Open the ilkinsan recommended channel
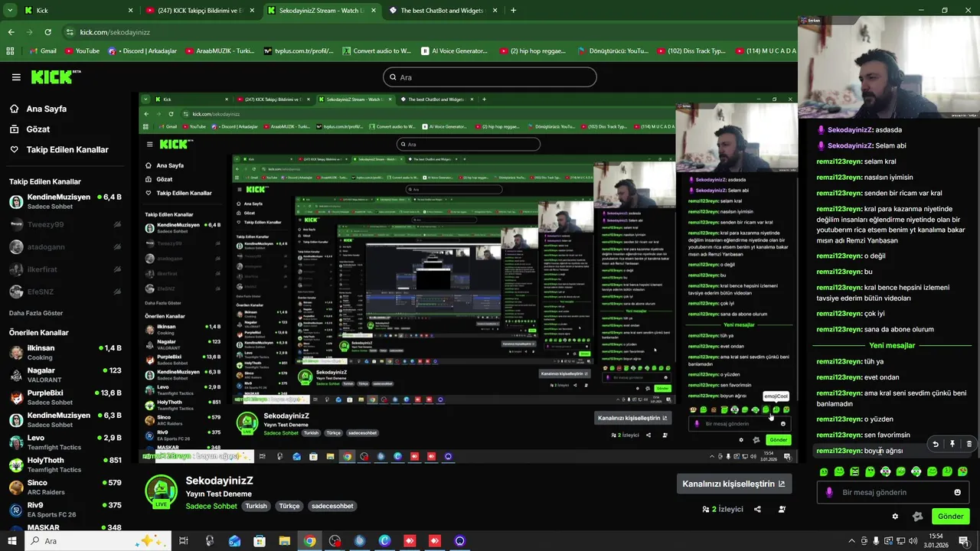 (x=65, y=353)
